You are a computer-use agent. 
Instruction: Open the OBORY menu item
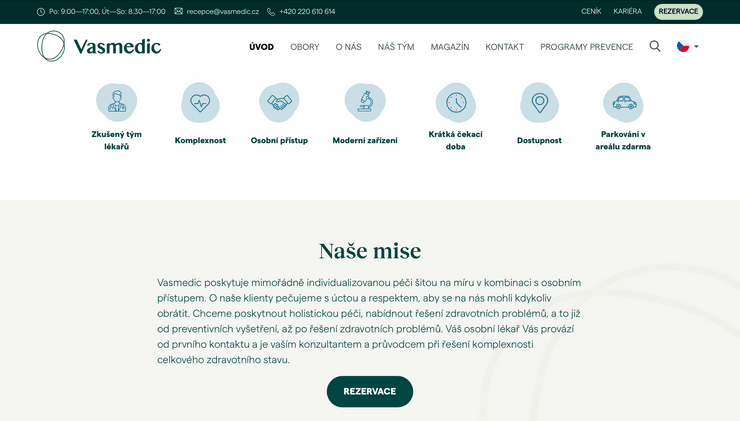tap(305, 47)
